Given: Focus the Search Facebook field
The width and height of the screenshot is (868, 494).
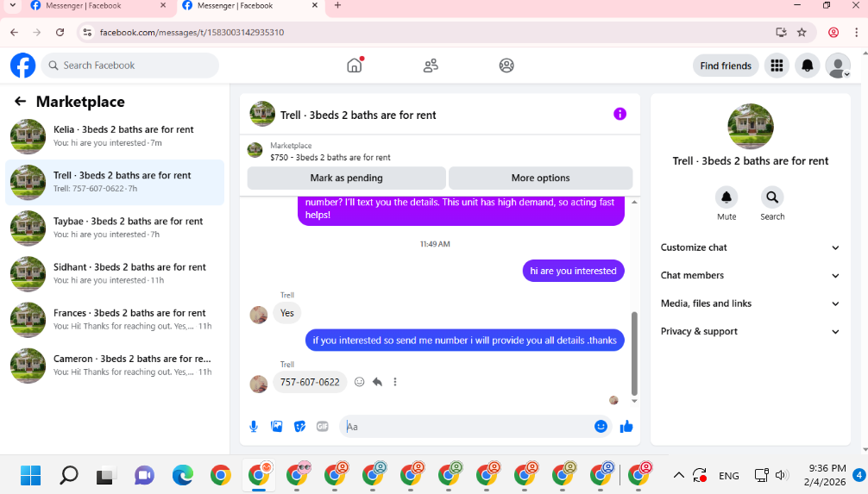Looking at the screenshot, I should point(130,66).
